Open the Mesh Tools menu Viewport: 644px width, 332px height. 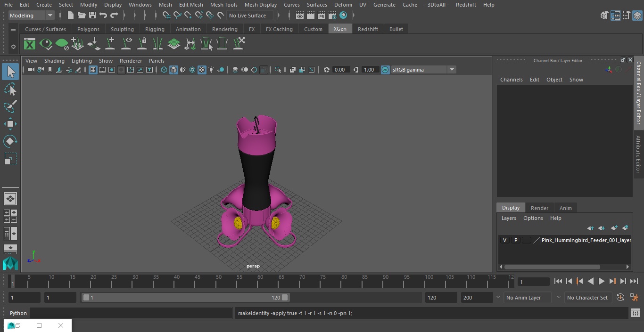pyautogui.click(x=223, y=5)
